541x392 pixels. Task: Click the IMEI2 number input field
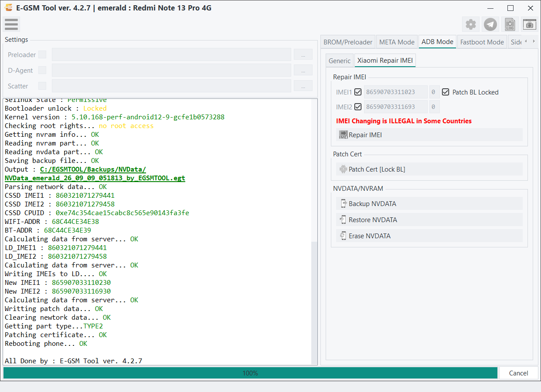[395, 107]
